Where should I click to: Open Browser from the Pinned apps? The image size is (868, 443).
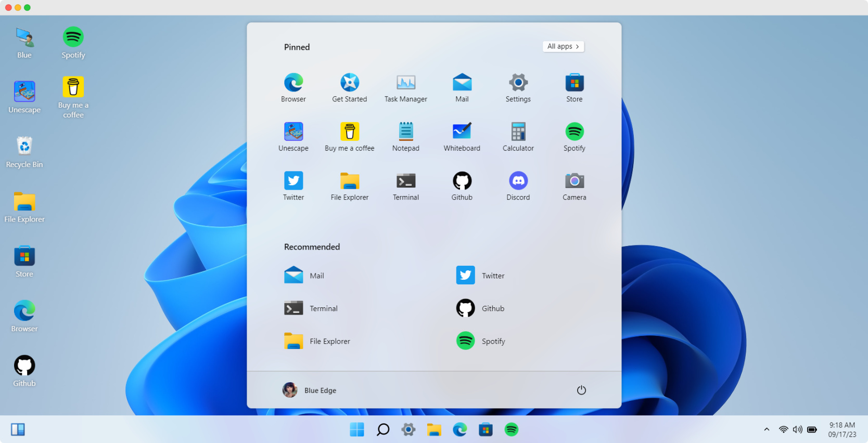coord(293,88)
